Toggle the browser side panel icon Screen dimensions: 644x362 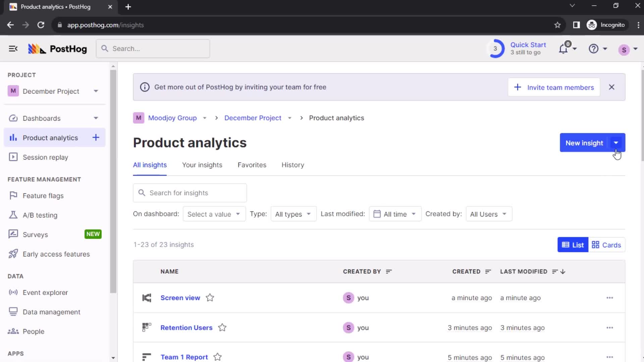[576, 25]
